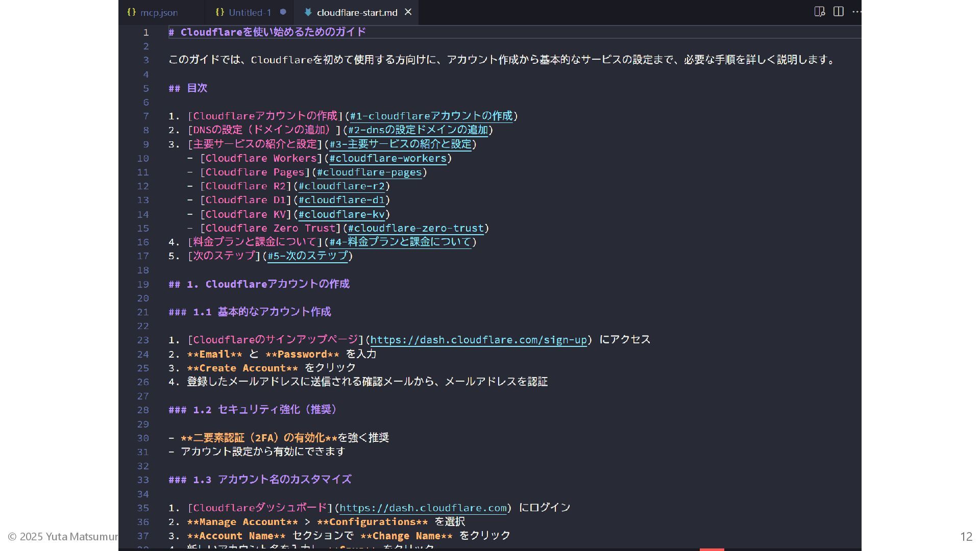Switch to the mcp.json tab
Viewport: 980px width, 551px height.
(159, 12)
